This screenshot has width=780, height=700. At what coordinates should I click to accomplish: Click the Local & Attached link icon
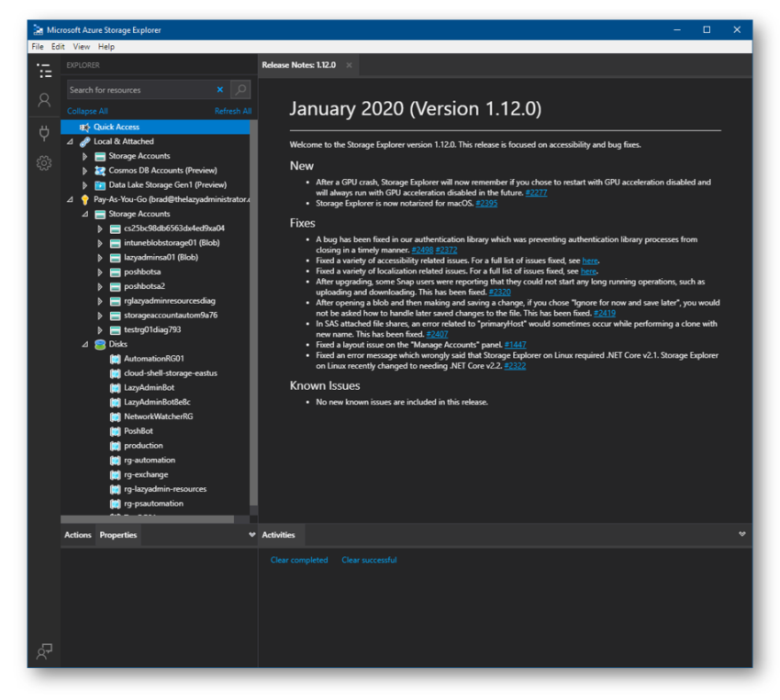click(x=85, y=141)
